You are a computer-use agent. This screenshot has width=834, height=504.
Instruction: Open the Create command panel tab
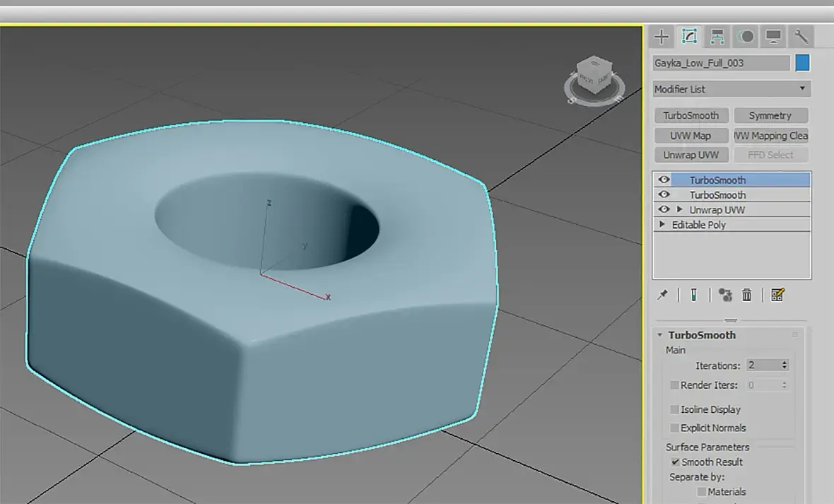pos(661,37)
